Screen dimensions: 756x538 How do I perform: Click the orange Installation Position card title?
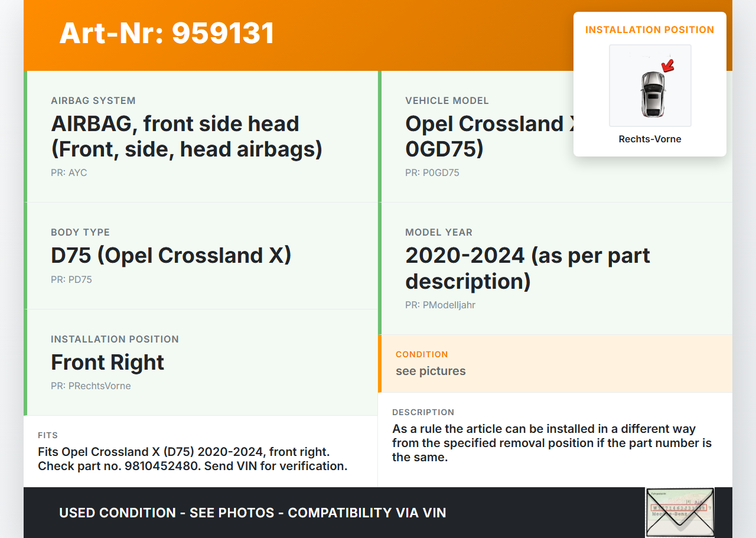coord(650,30)
